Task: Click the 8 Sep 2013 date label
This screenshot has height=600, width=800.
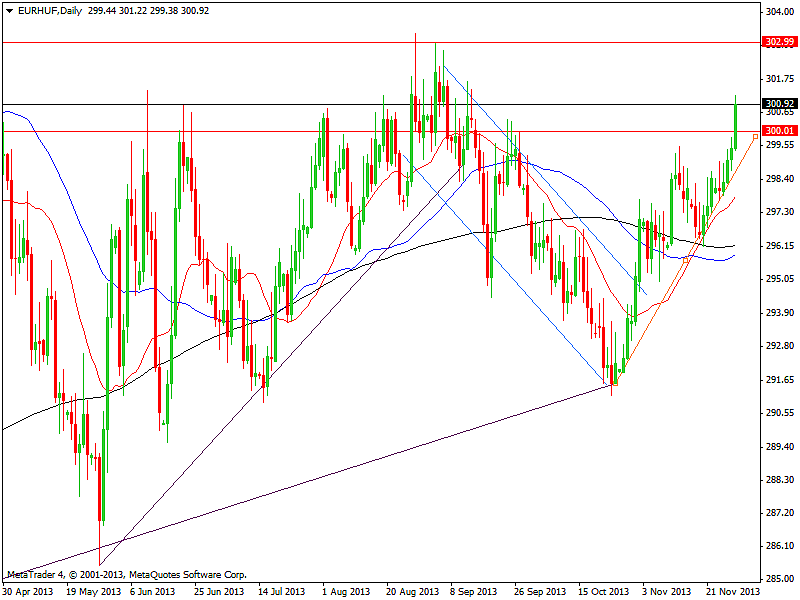Action: [x=472, y=591]
